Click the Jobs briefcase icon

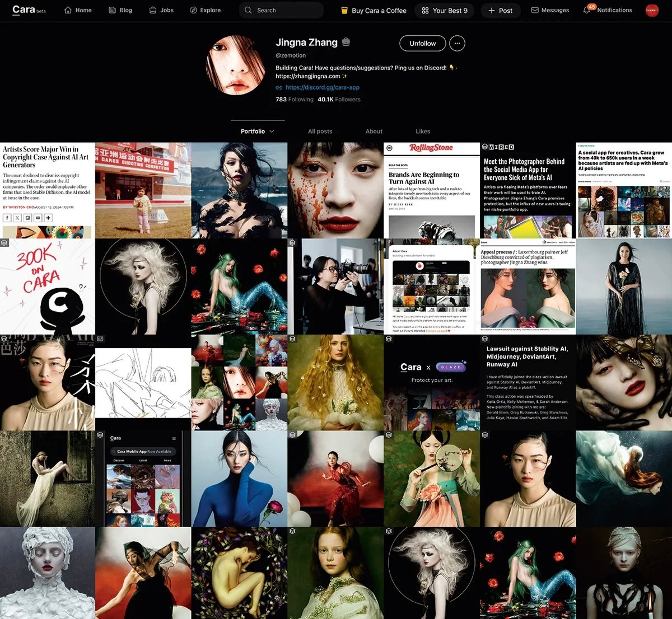tap(153, 10)
